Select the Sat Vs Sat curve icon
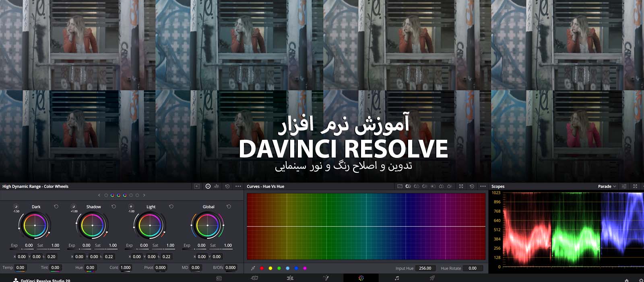The width and height of the screenshot is (644, 282). coord(441,187)
